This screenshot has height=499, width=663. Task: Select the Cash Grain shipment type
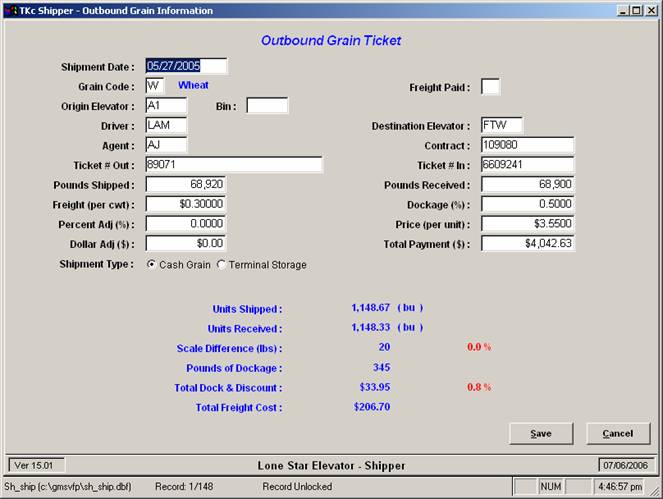pos(152,265)
